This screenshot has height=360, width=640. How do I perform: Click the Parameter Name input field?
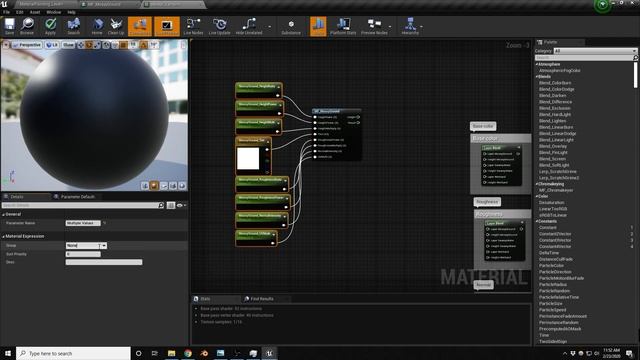(83, 223)
